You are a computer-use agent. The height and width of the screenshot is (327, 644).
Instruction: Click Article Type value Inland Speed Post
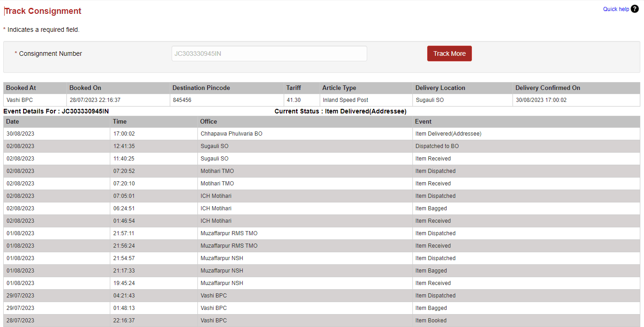[x=346, y=100]
